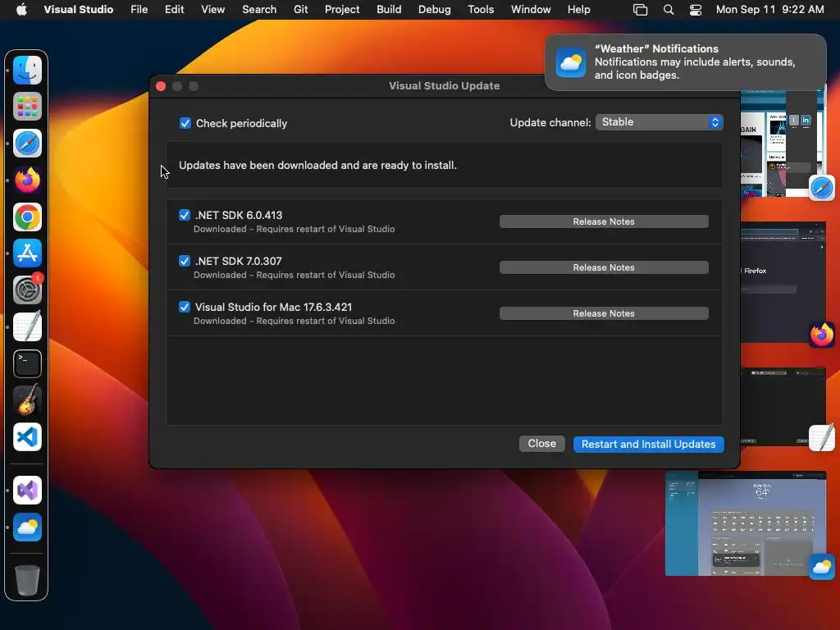The height and width of the screenshot is (630, 840).
Task: Open the App Store dock icon
Action: click(x=27, y=253)
